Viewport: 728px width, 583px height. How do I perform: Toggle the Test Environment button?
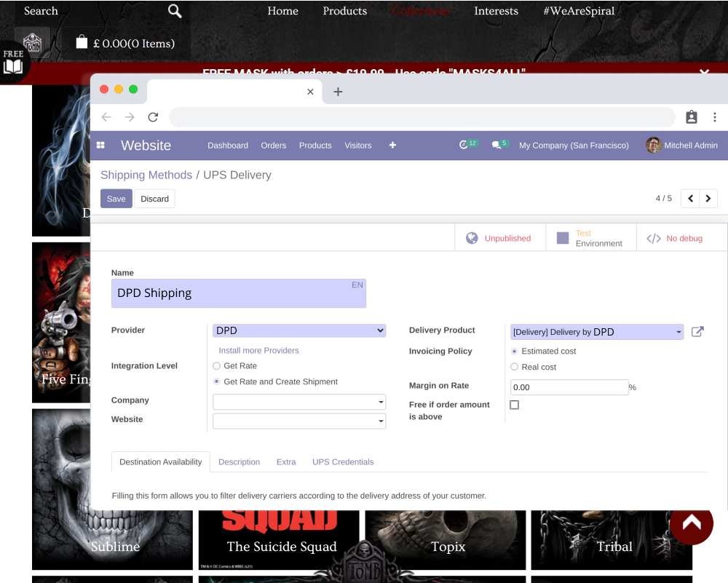(590, 238)
